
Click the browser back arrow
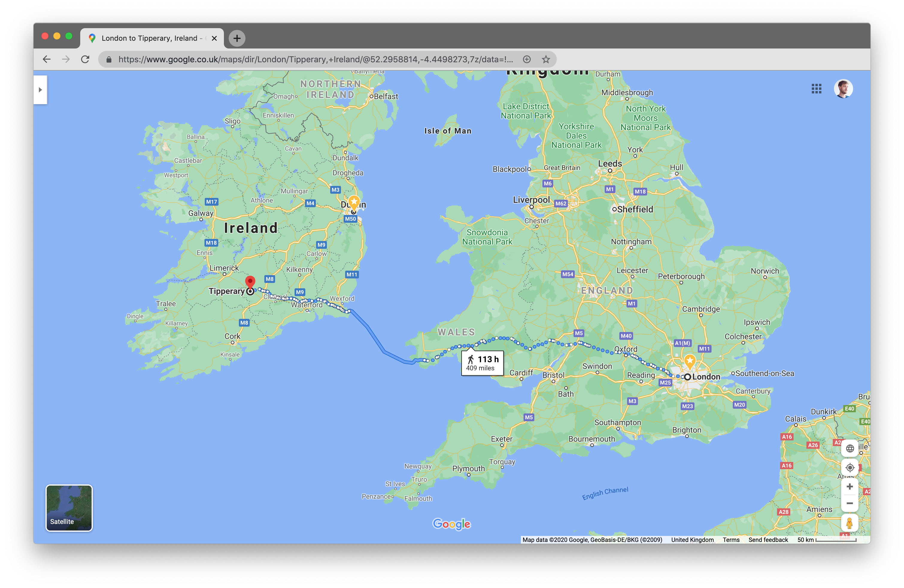[x=47, y=59]
